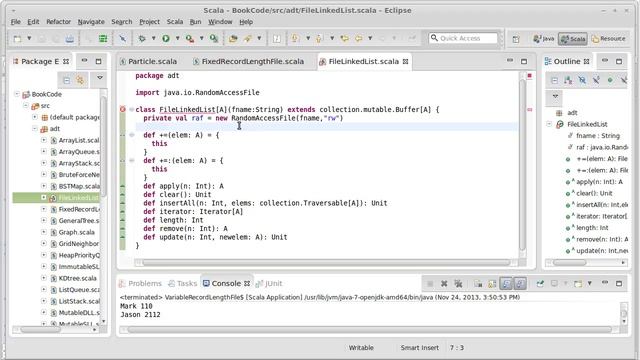The height and width of the screenshot is (360, 640).
Task: Open the Outline view menu arrow
Action: pos(555,97)
